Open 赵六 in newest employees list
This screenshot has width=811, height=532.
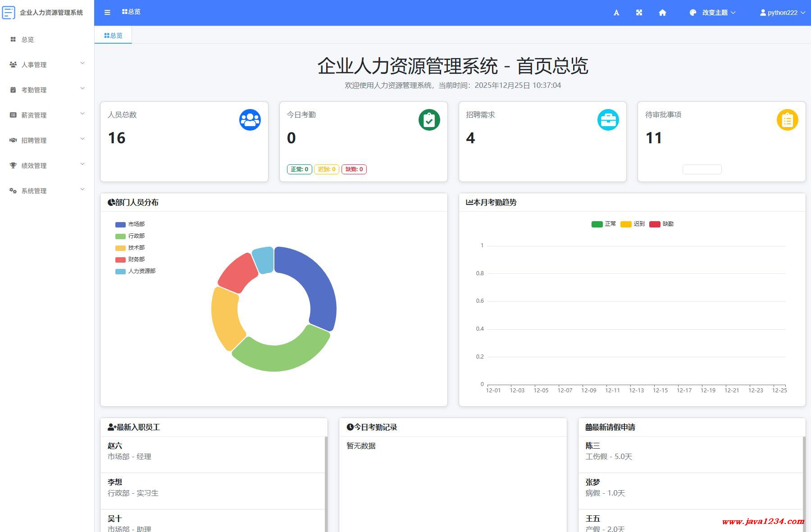(115, 446)
